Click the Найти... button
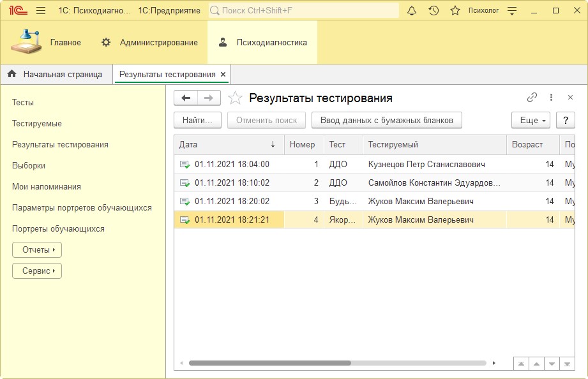588x379 pixels. pos(197,120)
